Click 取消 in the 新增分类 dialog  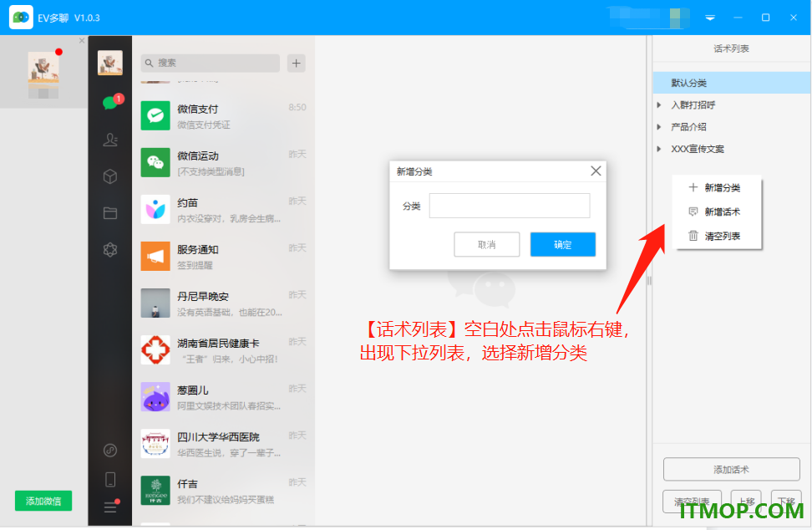click(487, 245)
